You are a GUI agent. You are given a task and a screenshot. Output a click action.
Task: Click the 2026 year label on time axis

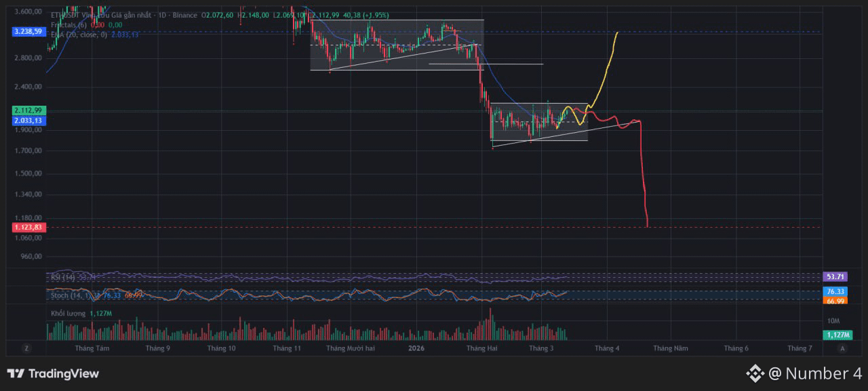(x=416, y=348)
